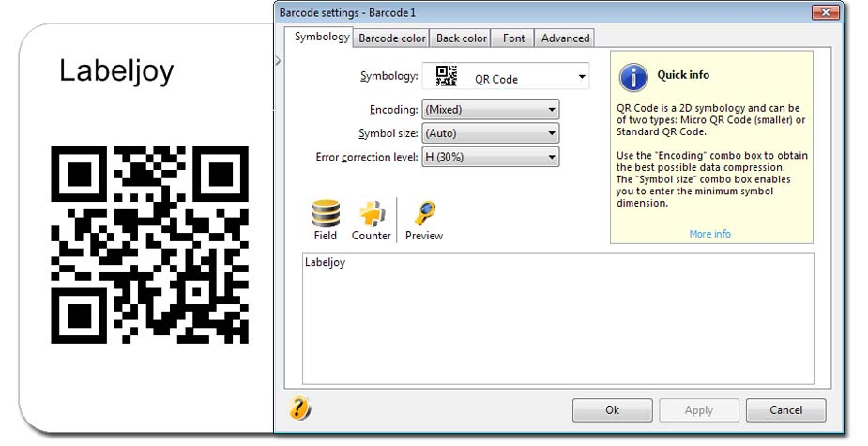Expand the side panel arrow left of dialog

[279, 60]
